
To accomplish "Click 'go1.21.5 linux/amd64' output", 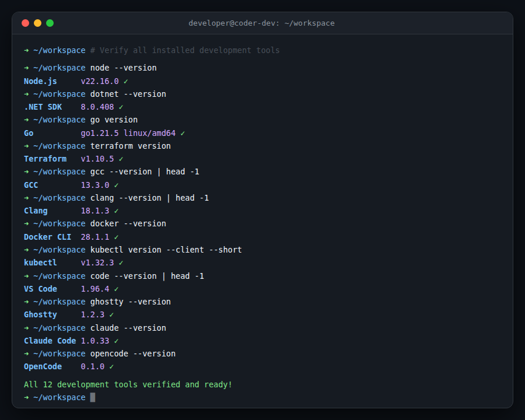I will (x=128, y=134).
